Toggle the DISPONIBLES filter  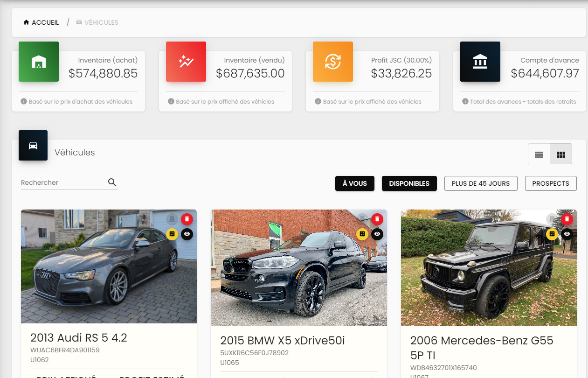(x=409, y=183)
